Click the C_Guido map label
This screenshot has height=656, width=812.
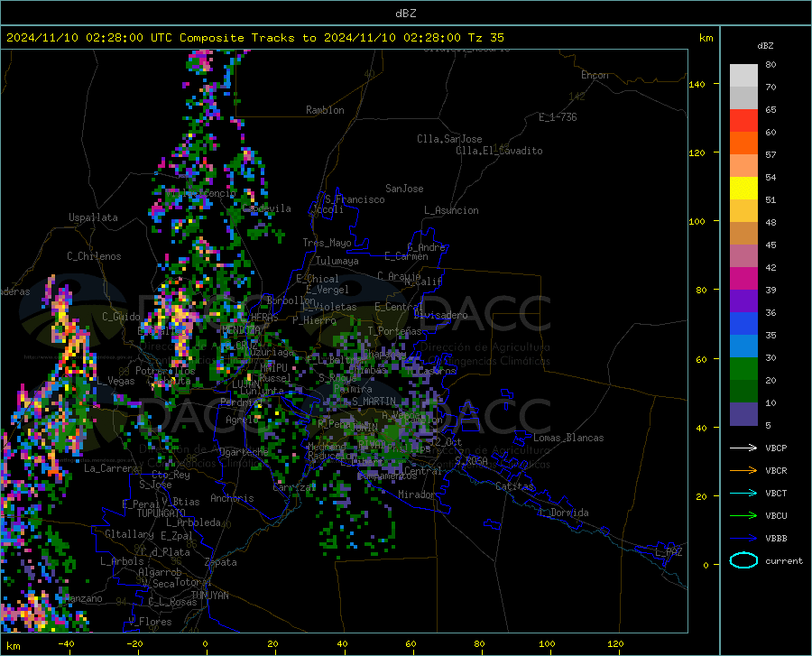(x=121, y=317)
